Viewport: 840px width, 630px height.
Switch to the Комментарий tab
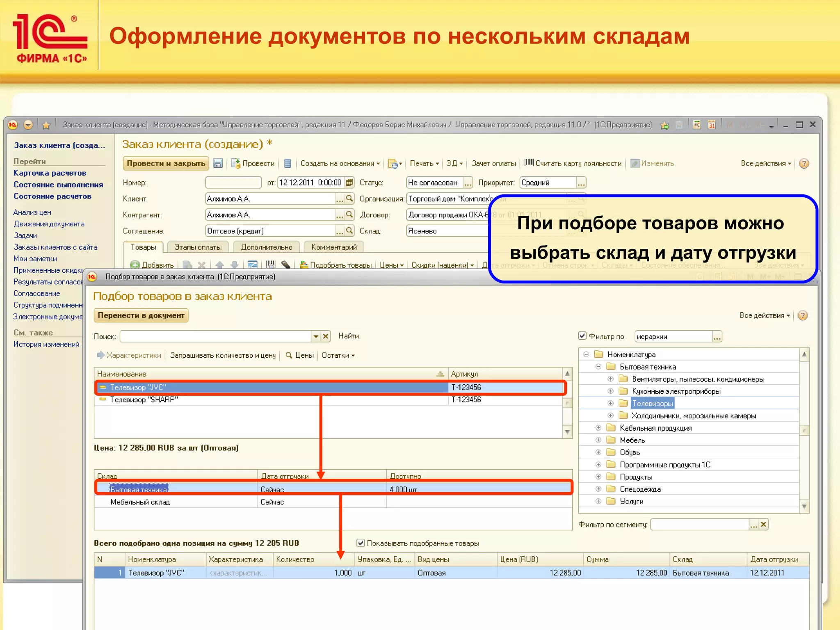click(334, 247)
